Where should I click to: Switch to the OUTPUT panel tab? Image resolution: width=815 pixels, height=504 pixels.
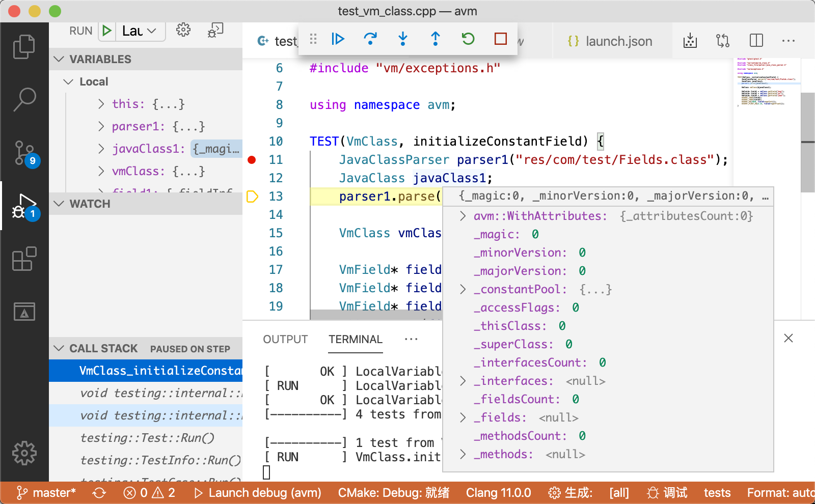tap(285, 340)
